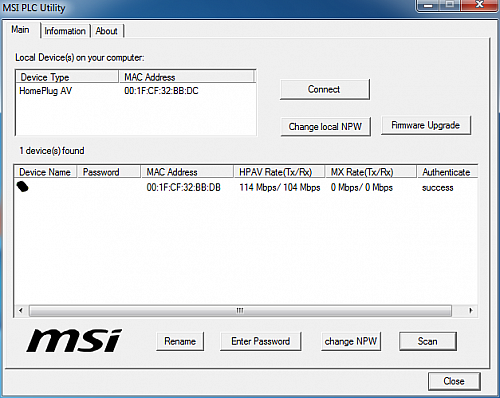Click the horizontal scrollbar right arrow
This screenshot has width=500, height=398.
(471, 311)
